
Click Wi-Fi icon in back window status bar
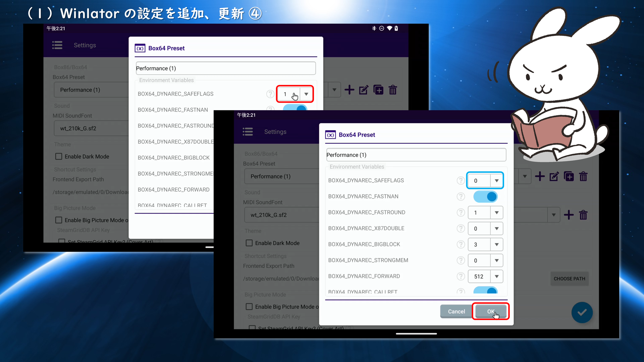(389, 28)
